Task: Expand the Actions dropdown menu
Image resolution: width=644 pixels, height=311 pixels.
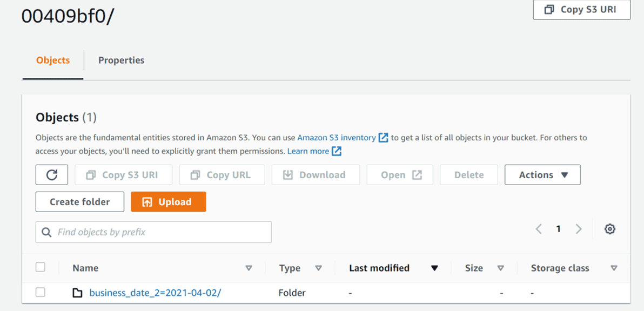Action: pyautogui.click(x=542, y=175)
